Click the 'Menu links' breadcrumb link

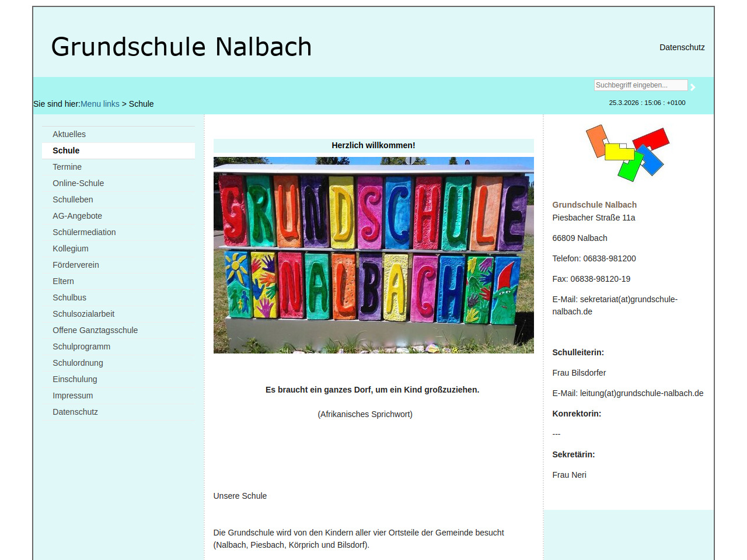click(x=100, y=104)
